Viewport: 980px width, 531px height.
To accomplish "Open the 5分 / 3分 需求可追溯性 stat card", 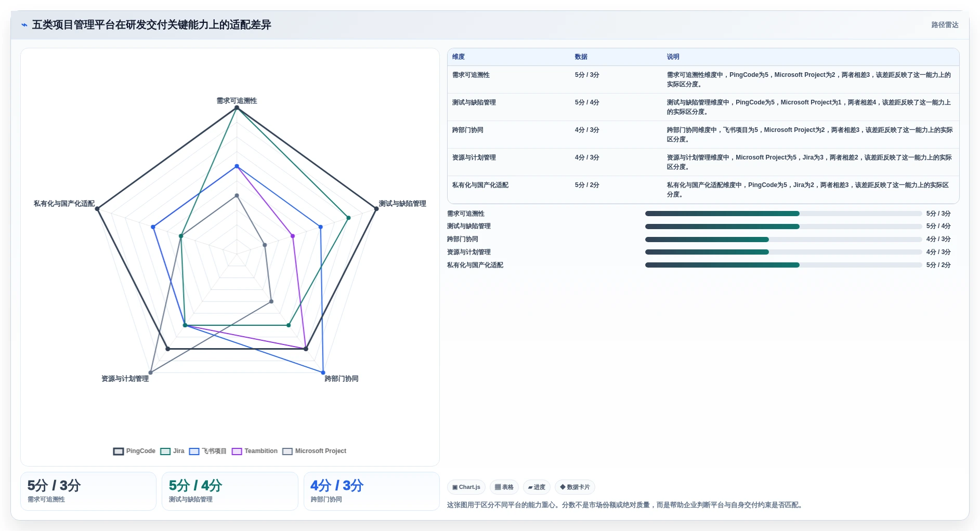I will pyautogui.click(x=88, y=491).
